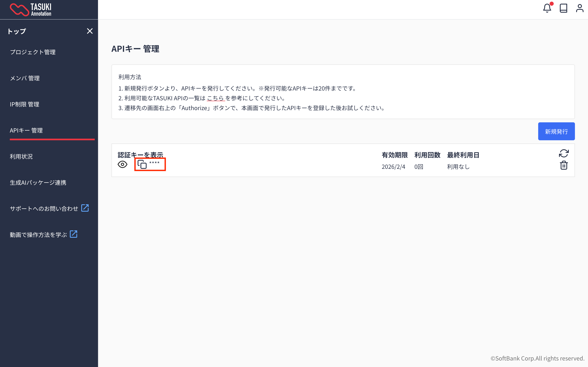The height and width of the screenshot is (367, 588).
Task: Open the documentation book icon
Action: [563, 8]
